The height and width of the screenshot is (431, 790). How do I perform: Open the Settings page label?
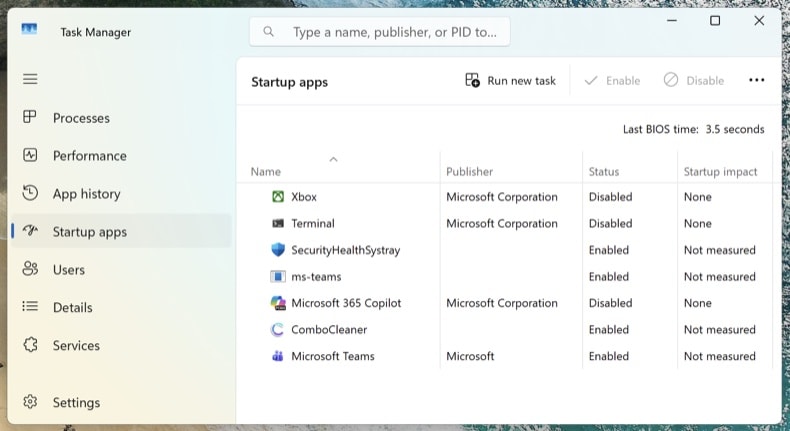77,402
